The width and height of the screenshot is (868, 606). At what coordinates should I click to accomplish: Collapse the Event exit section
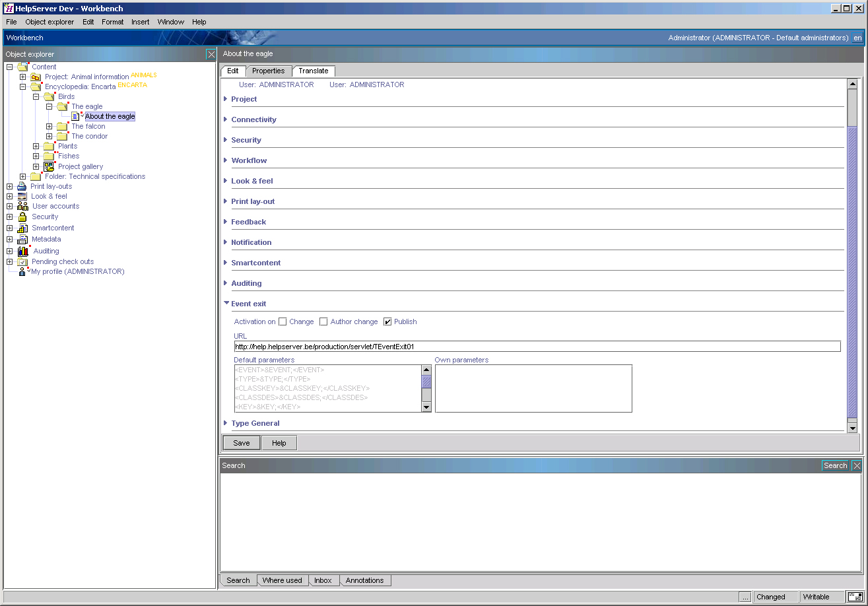pos(226,303)
